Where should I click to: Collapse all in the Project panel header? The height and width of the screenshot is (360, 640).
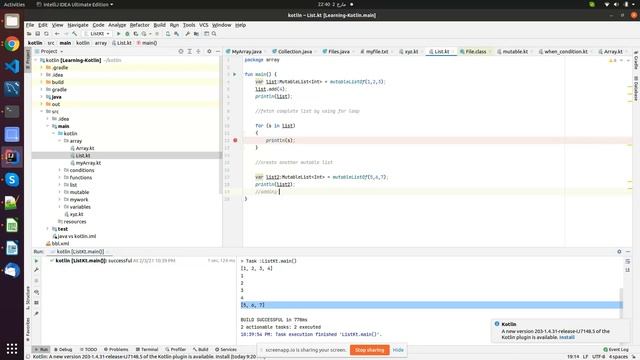coord(198,51)
